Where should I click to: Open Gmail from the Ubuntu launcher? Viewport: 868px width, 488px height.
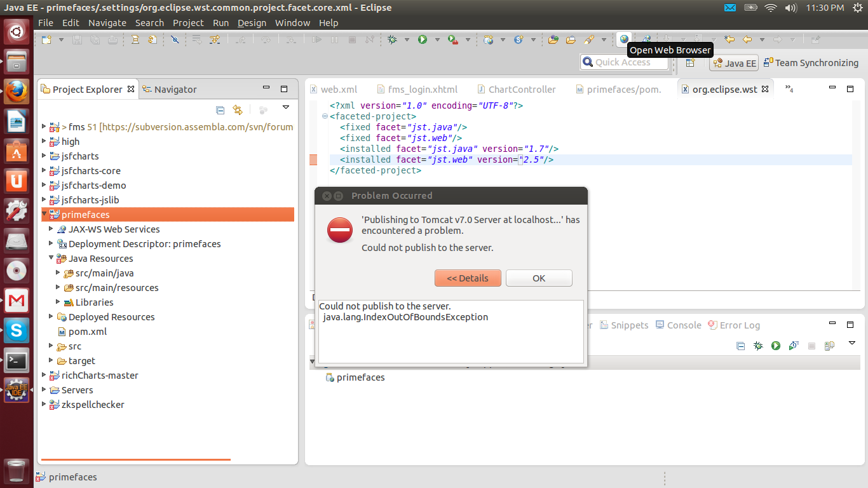(17, 300)
